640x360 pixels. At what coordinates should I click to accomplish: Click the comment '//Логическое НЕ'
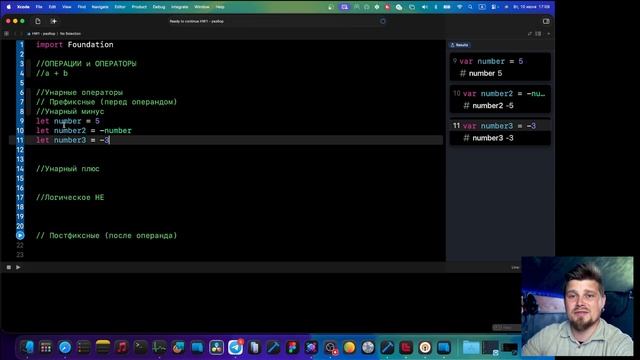point(70,198)
